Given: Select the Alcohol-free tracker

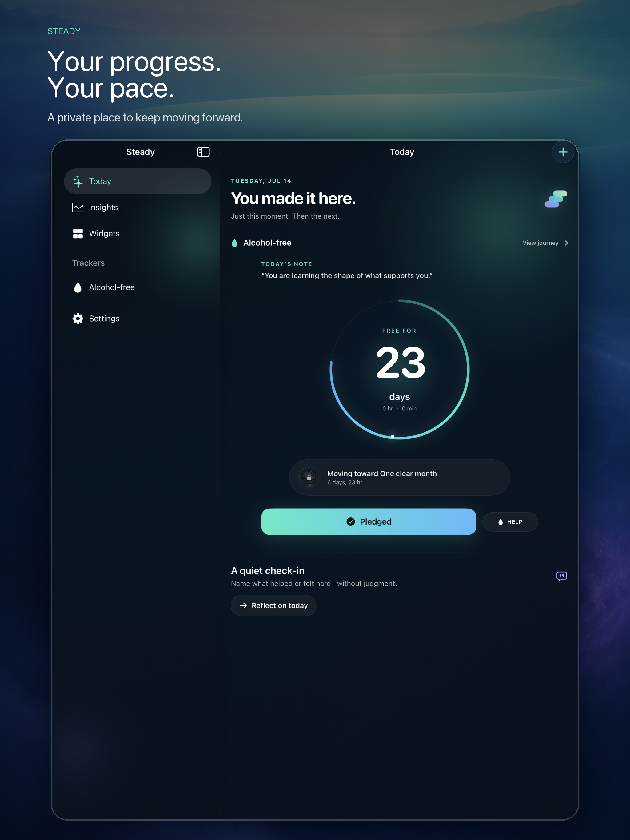Looking at the screenshot, I should [138, 287].
